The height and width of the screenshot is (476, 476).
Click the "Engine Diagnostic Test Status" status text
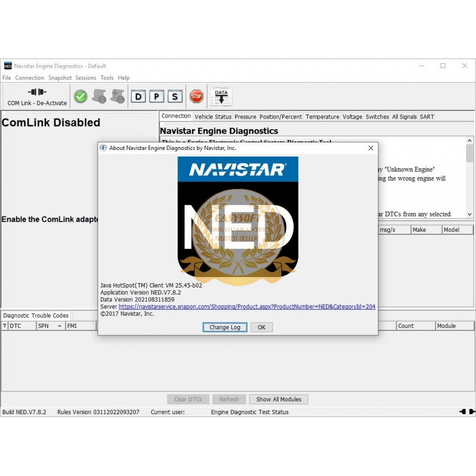[x=250, y=412]
